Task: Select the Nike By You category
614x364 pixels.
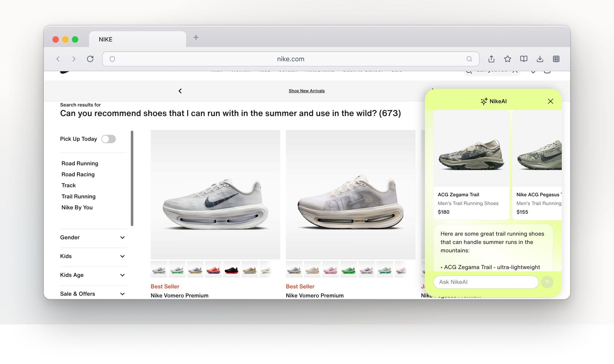Action: point(77,207)
